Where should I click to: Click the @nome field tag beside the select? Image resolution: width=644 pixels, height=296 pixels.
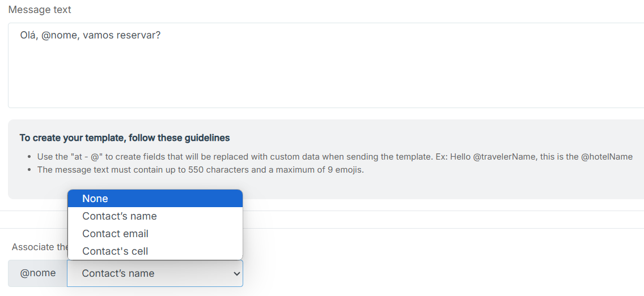point(38,273)
